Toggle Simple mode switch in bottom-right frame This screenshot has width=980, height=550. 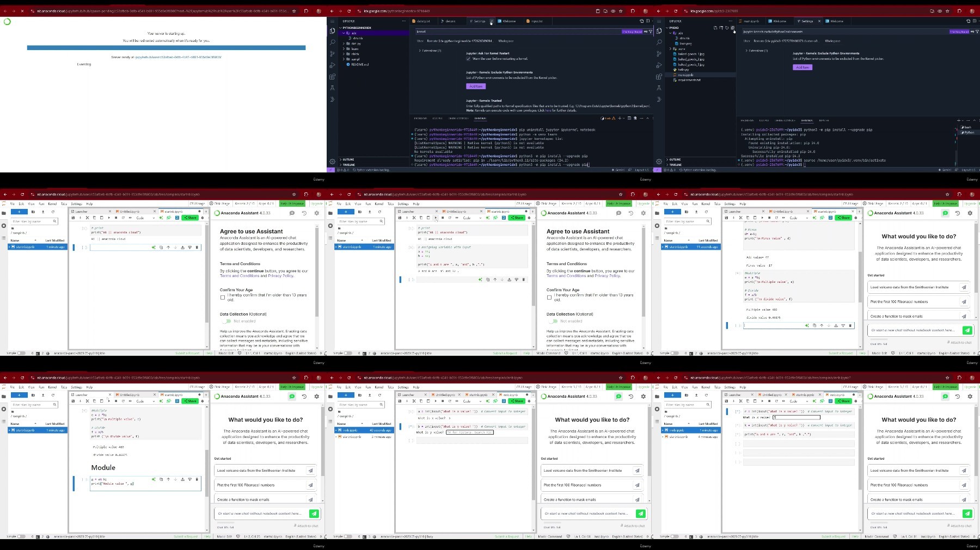pyautogui.click(x=675, y=536)
